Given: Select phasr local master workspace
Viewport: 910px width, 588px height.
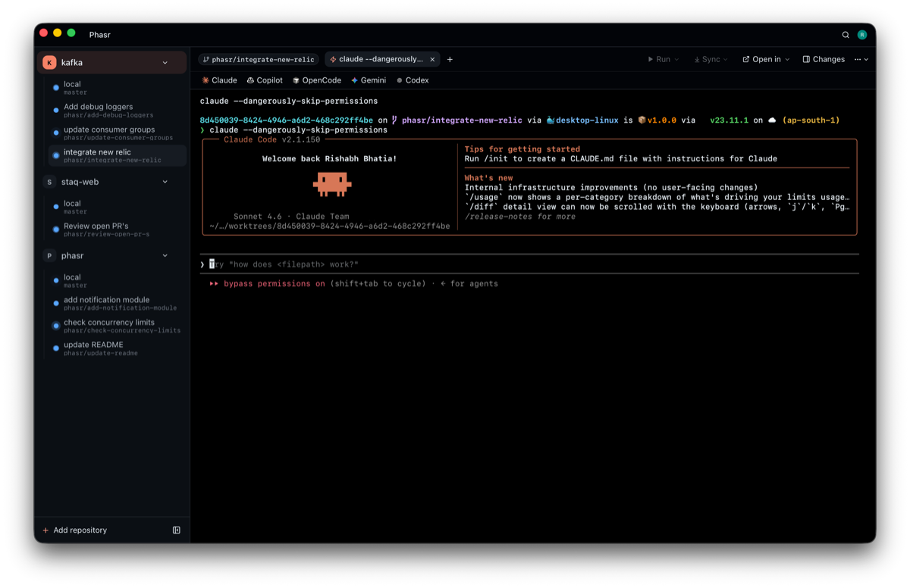Looking at the screenshot, I should coord(118,281).
